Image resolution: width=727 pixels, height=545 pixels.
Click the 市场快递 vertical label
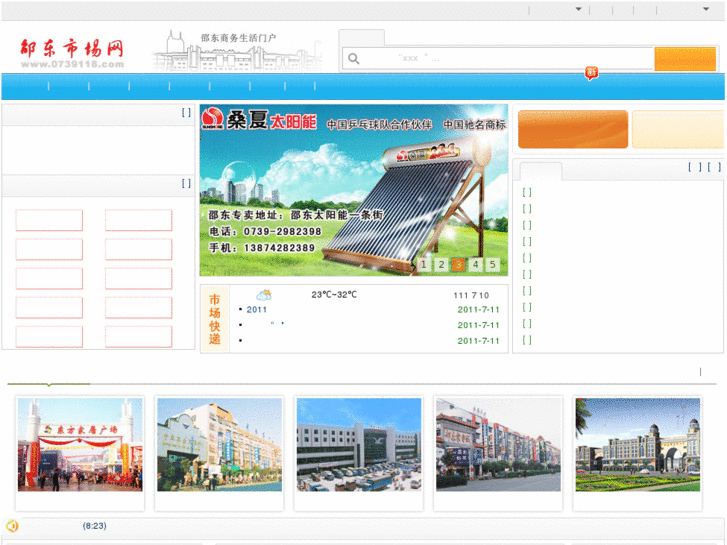pyautogui.click(x=214, y=319)
